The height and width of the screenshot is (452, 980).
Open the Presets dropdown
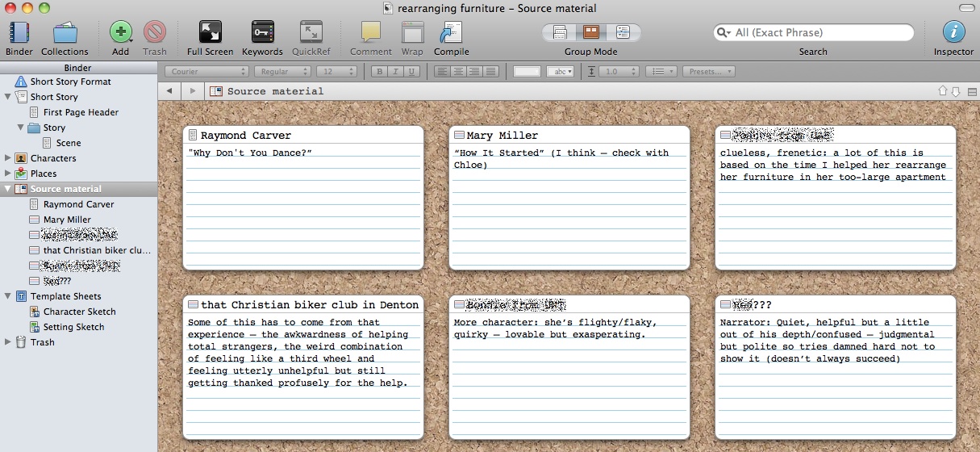coord(708,72)
